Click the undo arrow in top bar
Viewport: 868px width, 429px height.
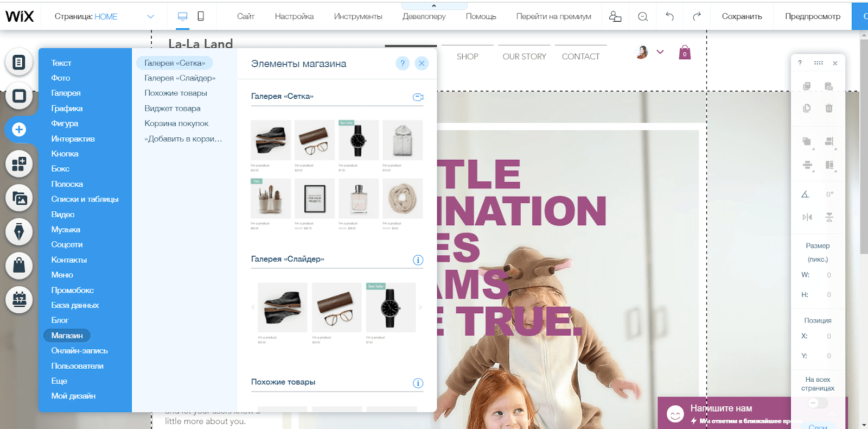point(670,16)
